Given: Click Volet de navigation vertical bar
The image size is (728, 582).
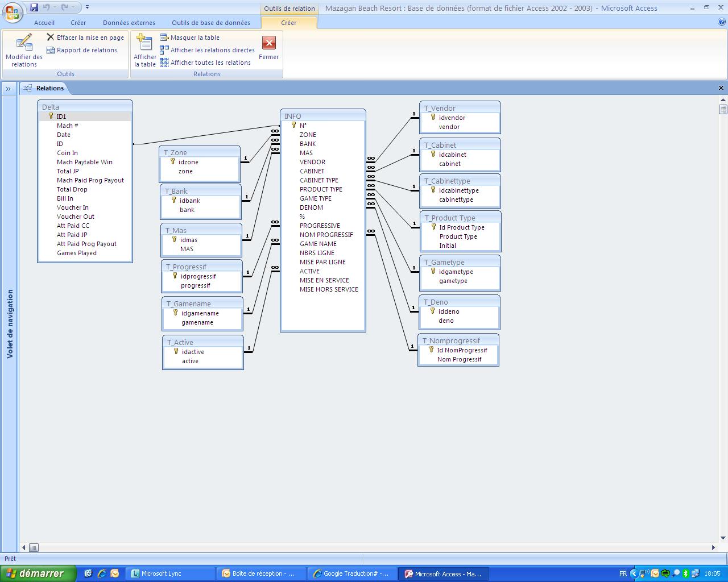Looking at the screenshot, I should [x=10, y=324].
